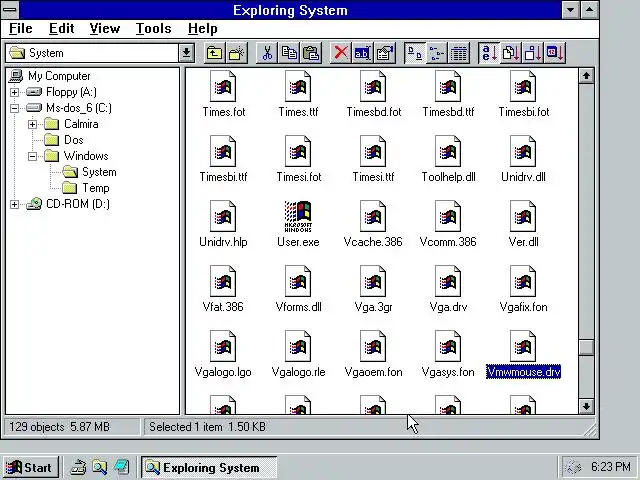Screen dimensions: 640x480
Task: Select the Windows folder in the tree
Action: pos(86,156)
